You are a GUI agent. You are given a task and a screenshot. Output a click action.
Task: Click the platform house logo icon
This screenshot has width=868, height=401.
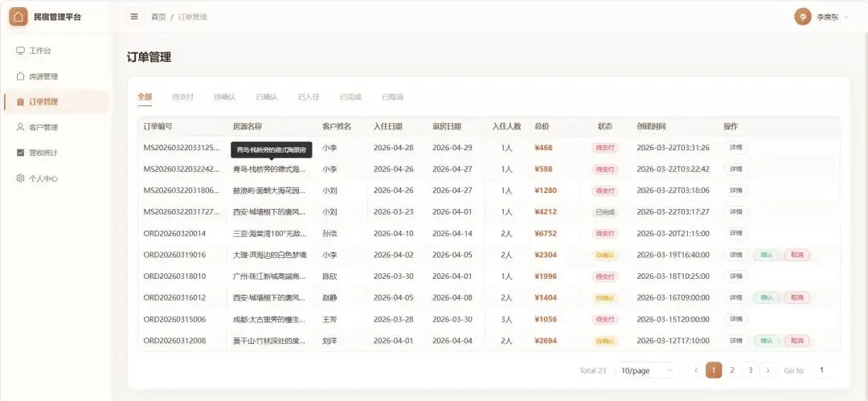[x=18, y=17]
